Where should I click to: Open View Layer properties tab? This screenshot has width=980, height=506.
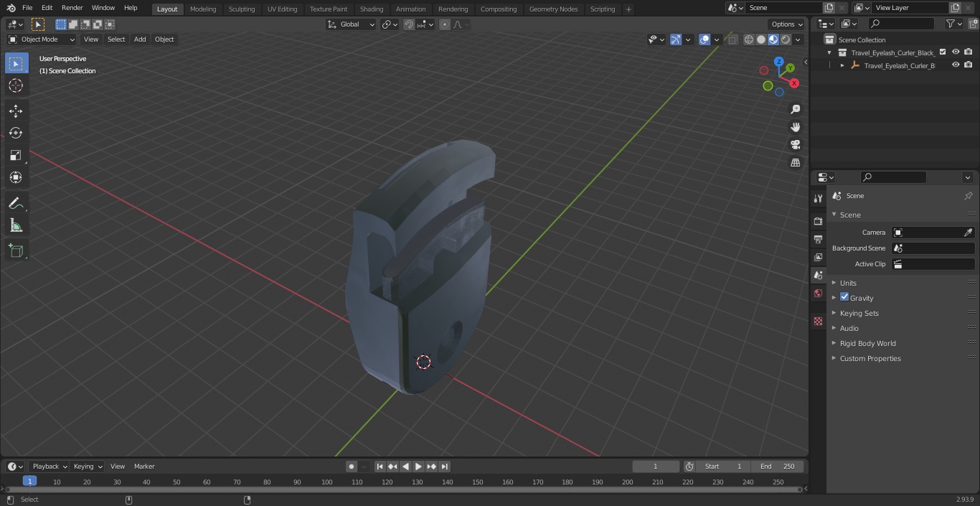[818, 257]
